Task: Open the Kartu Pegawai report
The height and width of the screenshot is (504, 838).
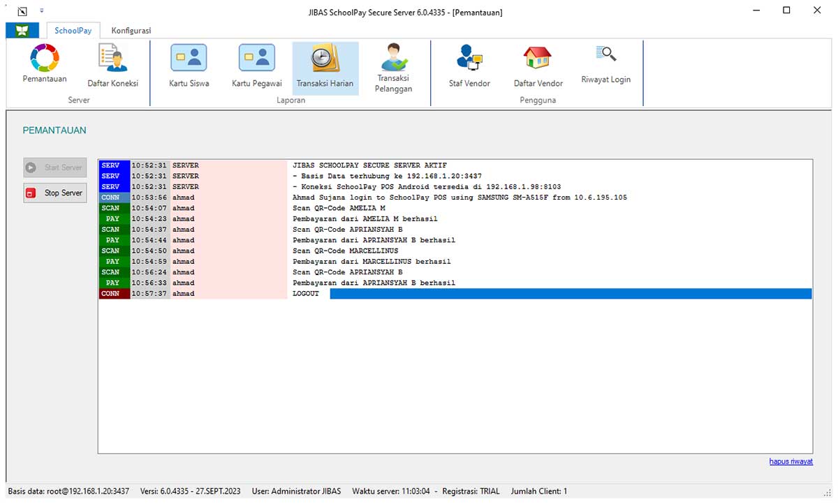Action: coord(256,67)
